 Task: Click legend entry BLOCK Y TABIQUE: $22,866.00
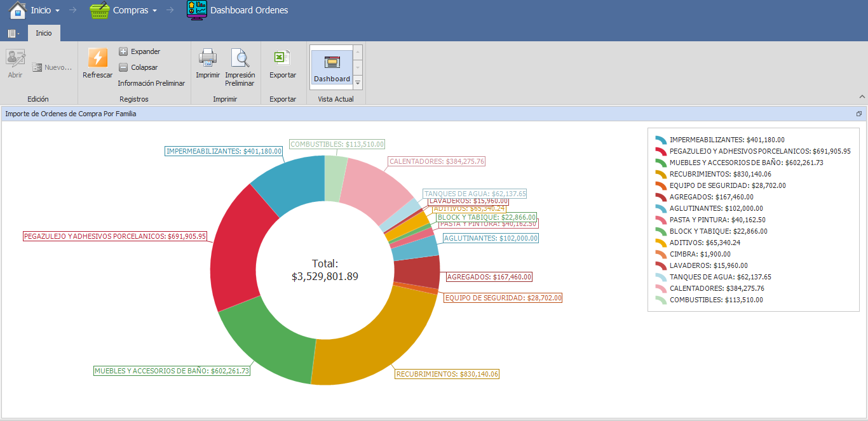tap(718, 231)
